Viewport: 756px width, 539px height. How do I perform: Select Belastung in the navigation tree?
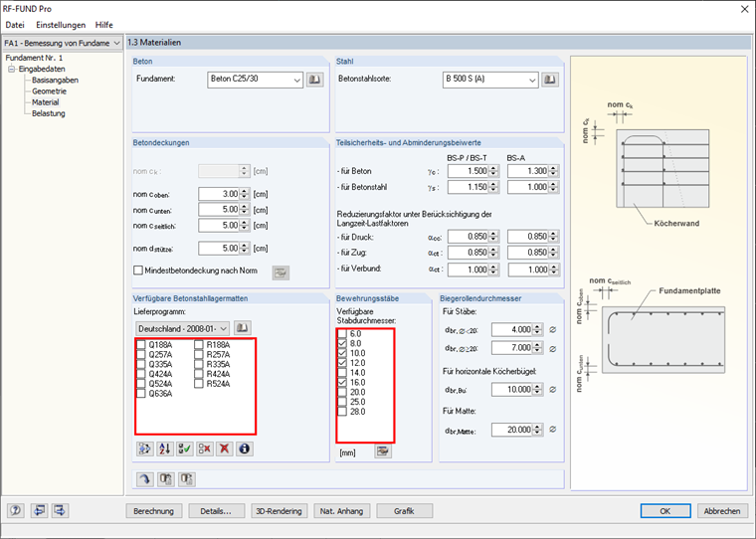(x=48, y=113)
